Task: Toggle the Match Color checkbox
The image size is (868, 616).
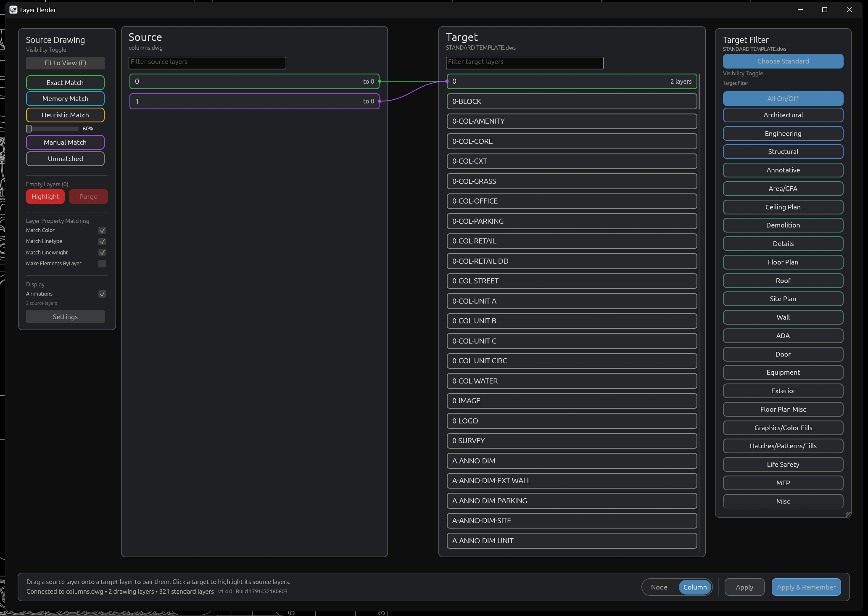Action: [x=102, y=230]
